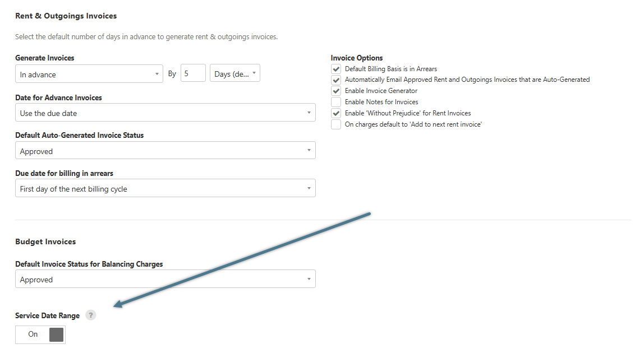Screen dimensions: 644x358
Task: Click the number of days input field
Action: [x=193, y=74]
